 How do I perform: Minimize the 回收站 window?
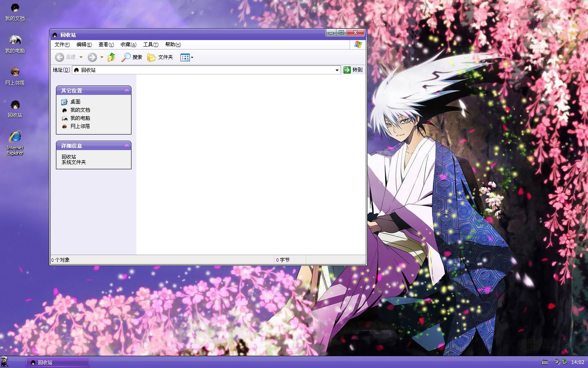[x=332, y=32]
